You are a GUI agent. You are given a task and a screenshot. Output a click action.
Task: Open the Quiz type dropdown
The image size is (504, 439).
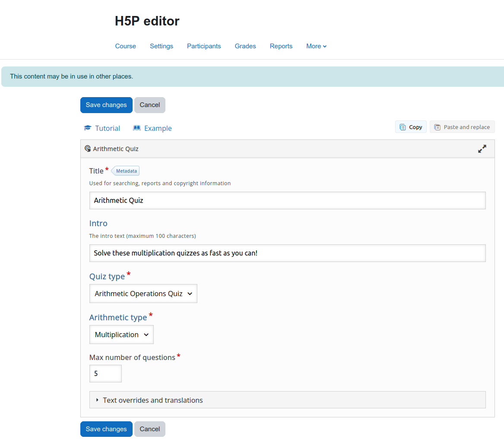click(x=143, y=294)
